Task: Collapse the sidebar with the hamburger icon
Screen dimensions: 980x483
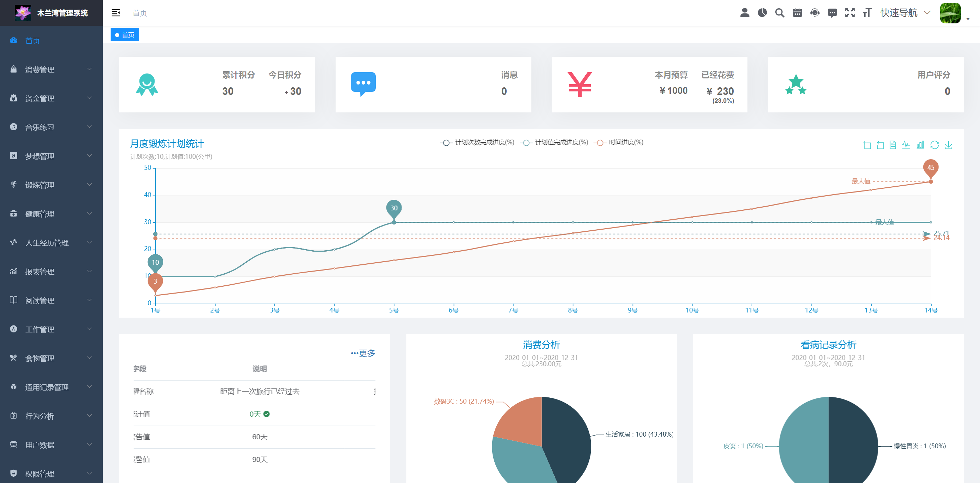Action: point(116,13)
